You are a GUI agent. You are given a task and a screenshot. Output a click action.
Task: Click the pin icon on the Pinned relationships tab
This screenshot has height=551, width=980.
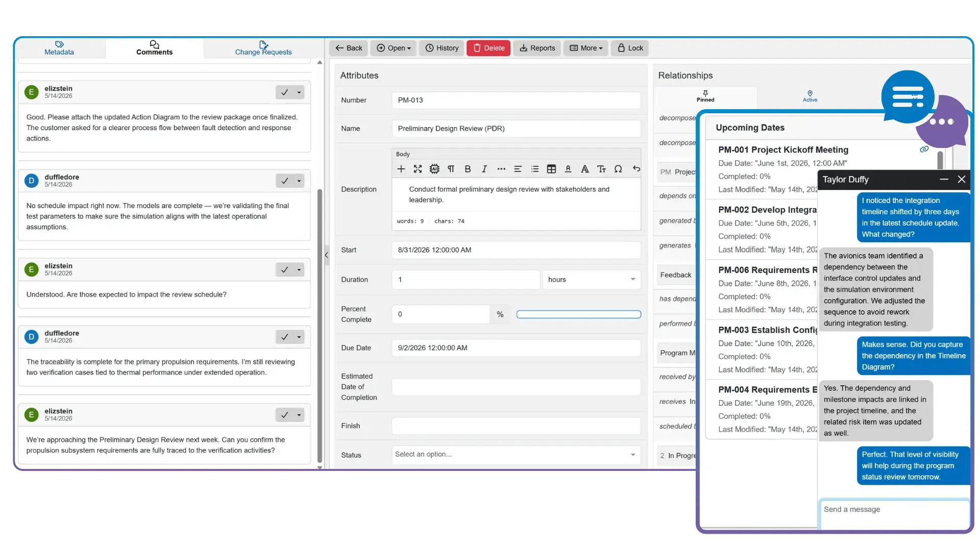705,93
